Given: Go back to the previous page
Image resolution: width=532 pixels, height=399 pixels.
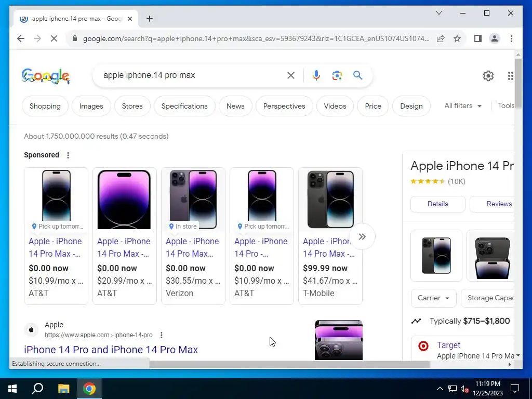Looking at the screenshot, I should pyautogui.click(x=21, y=38).
